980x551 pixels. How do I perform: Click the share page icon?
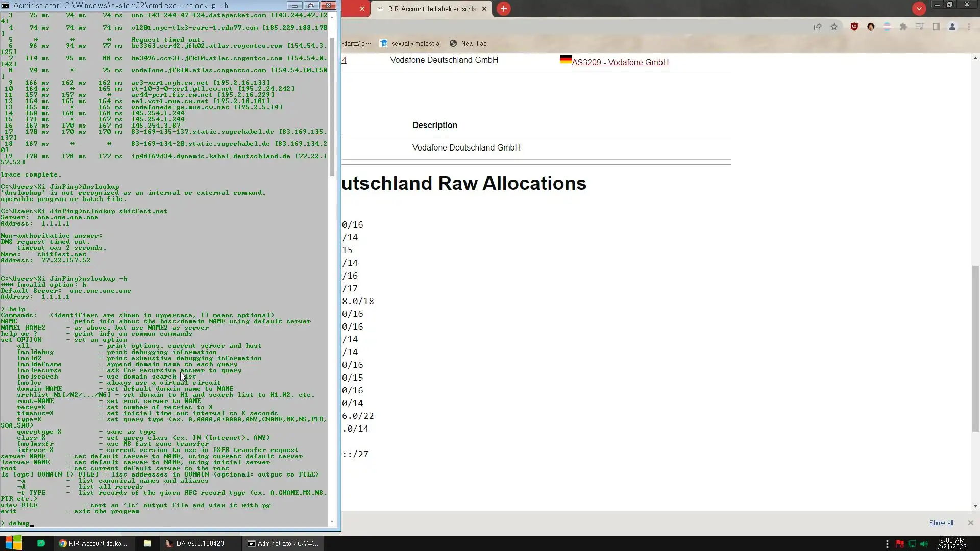click(x=818, y=27)
